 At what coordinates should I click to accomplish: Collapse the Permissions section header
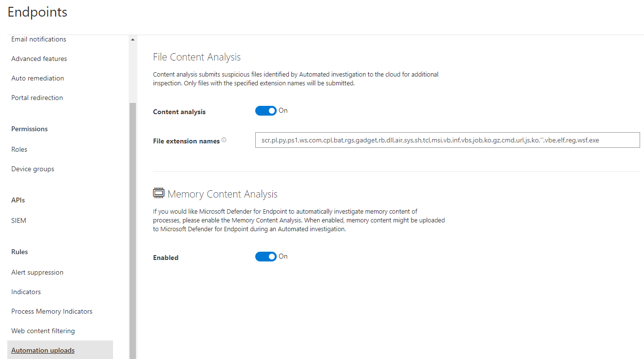pos(29,129)
